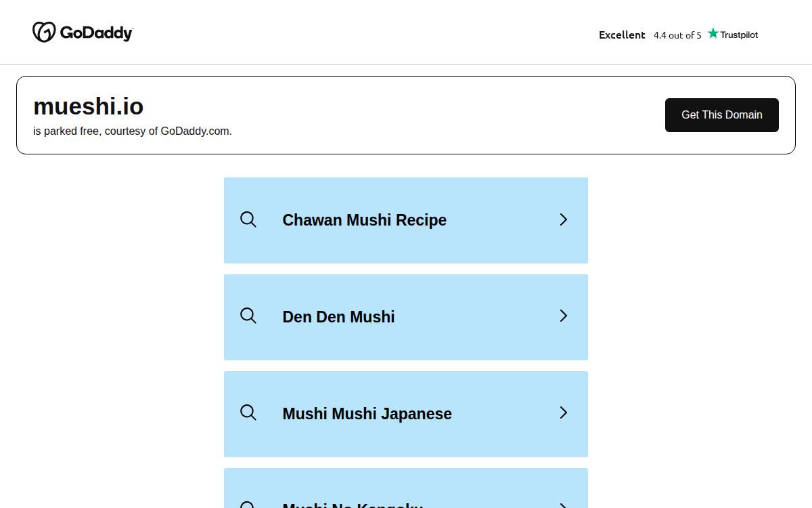
Task: Select the mueshi.io domain heading
Action: [89, 106]
